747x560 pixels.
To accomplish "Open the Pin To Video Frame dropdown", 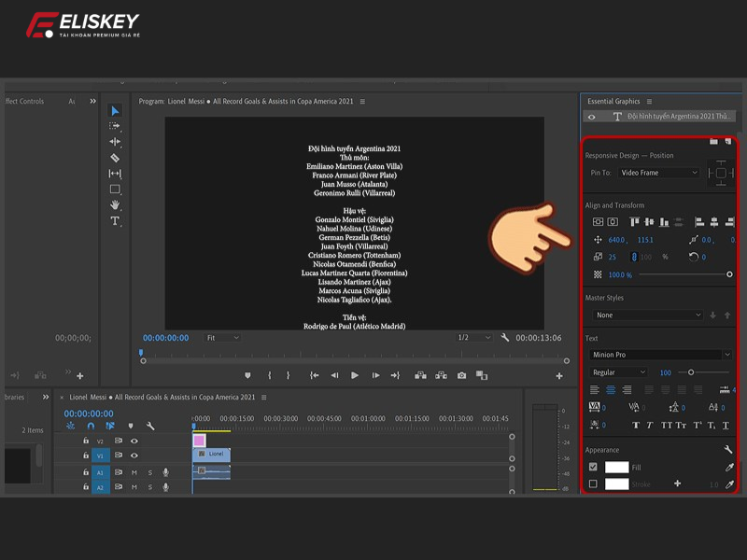I will coord(658,173).
